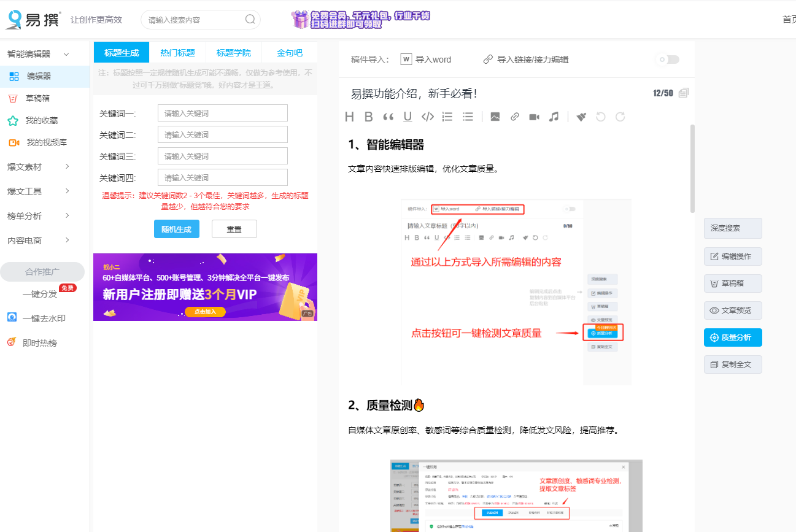Click the 质量检测 screenshot image in article
796x532 pixels.
[516, 496]
